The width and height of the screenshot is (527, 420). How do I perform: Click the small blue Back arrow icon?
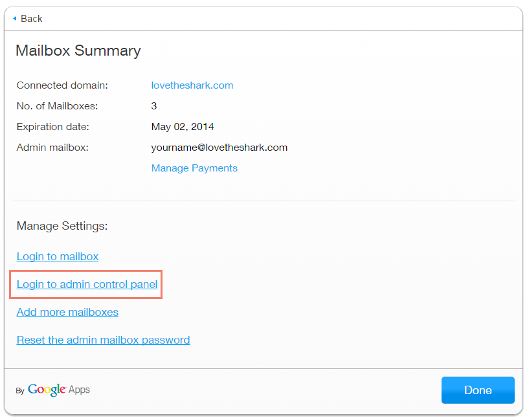pyautogui.click(x=14, y=18)
